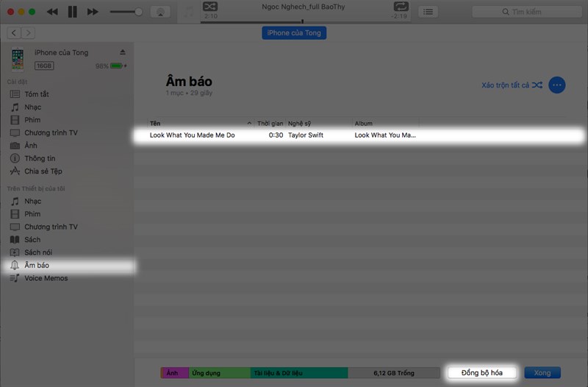The width and height of the screenshot is (588, 387).
Task: Click the battery indicator at 98%
Action: click(117, 66)
